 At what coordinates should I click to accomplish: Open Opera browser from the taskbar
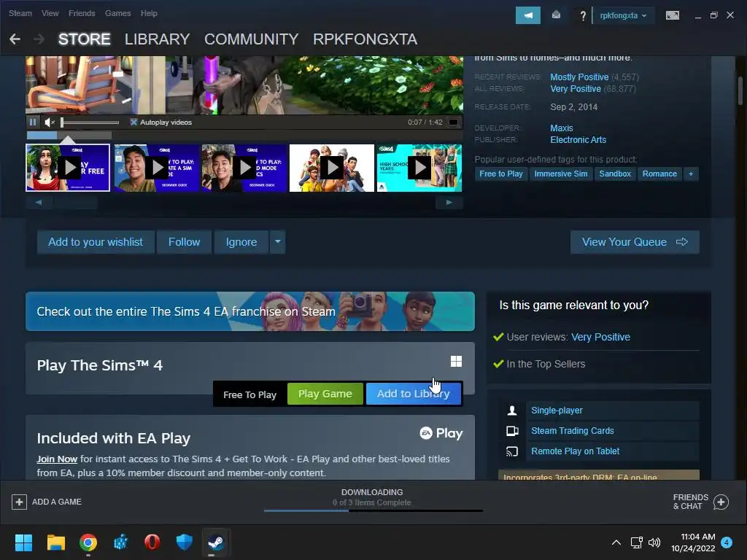(152, 542)
